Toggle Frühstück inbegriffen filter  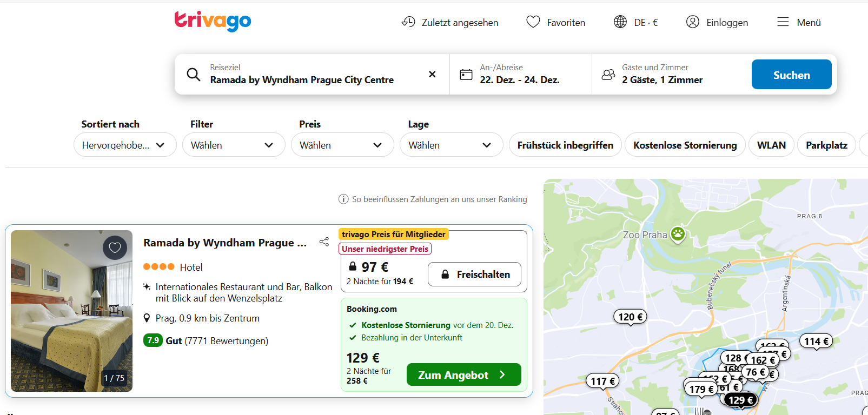[x=565, y=145]
